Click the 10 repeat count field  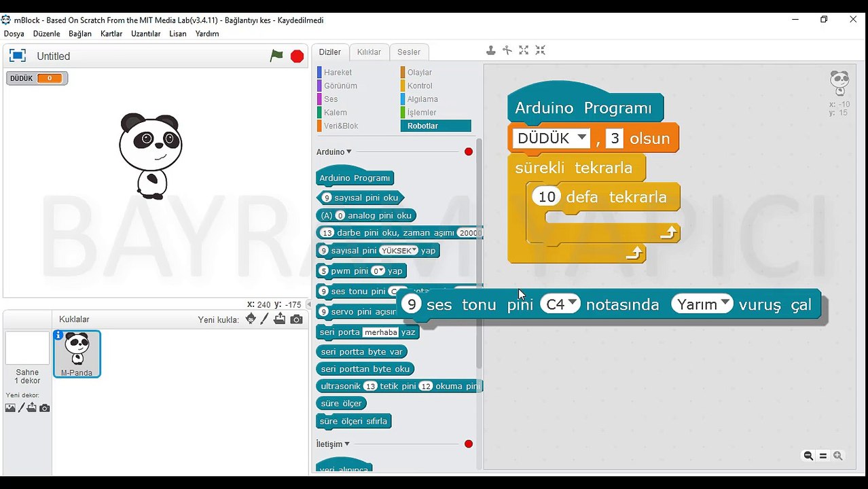pyautogui.click(x=546, y=197)
